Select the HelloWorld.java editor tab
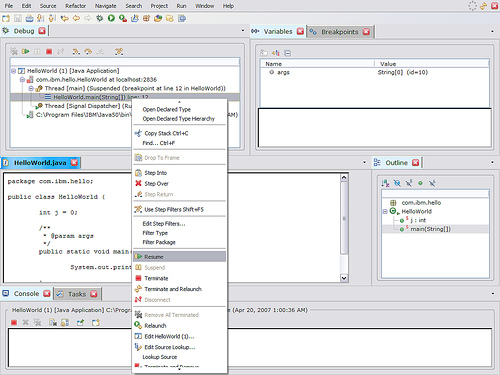Image resolution: width=500 pixels, height=375 pixels. (x=40, y=163)
